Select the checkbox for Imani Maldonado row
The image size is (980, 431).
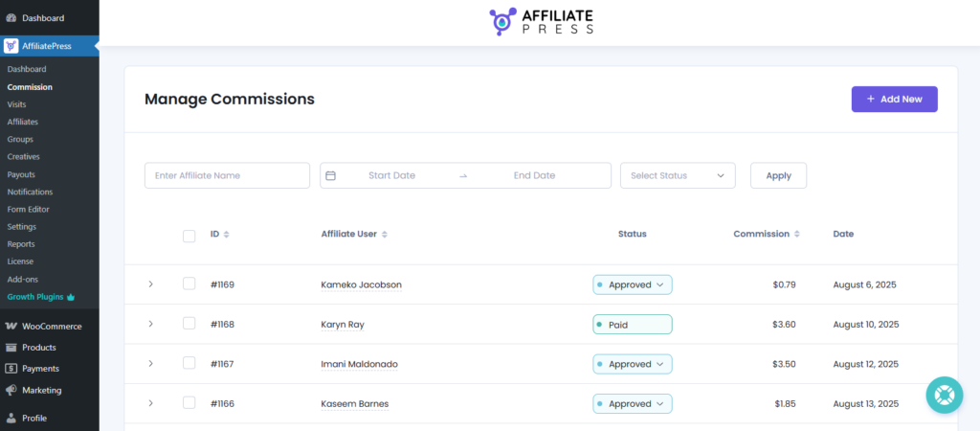[189, 364]
